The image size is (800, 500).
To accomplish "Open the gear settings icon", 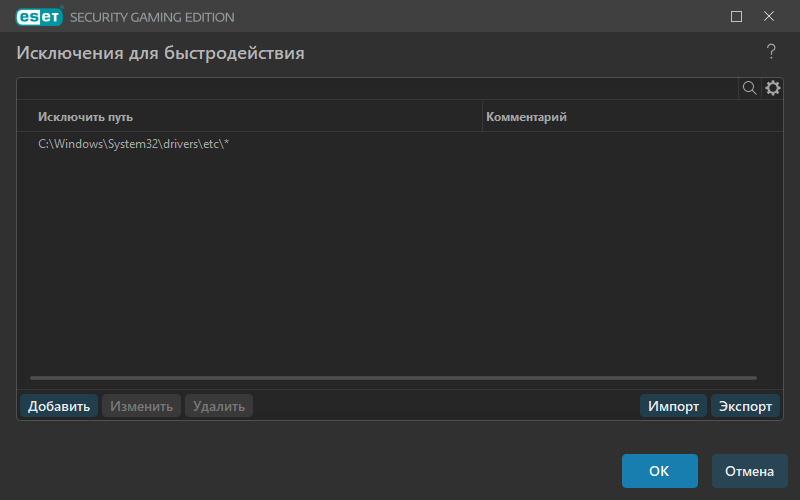I will pos(772,88).
